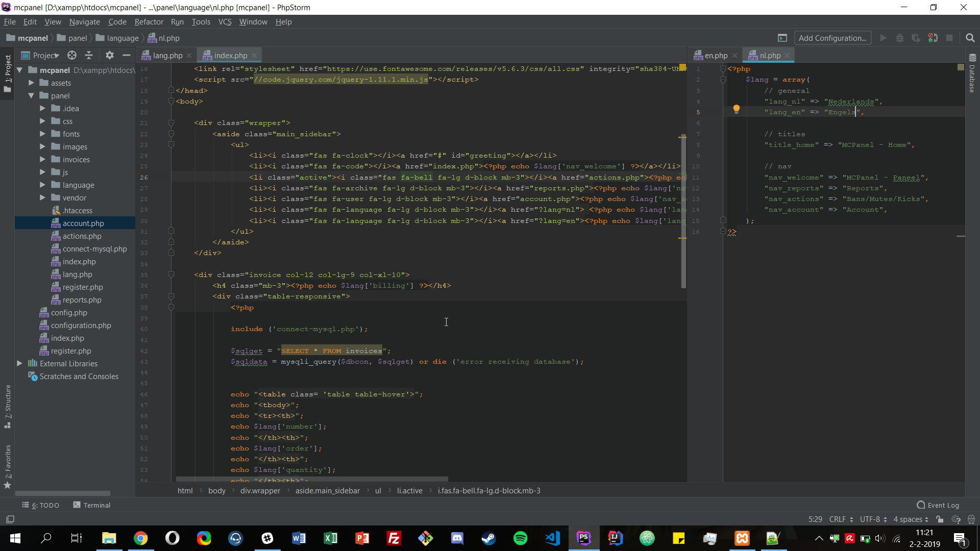Click the Search Everywhere magnifier icon
The width and height of the screenshot is (980, 551).
point(970,38)
